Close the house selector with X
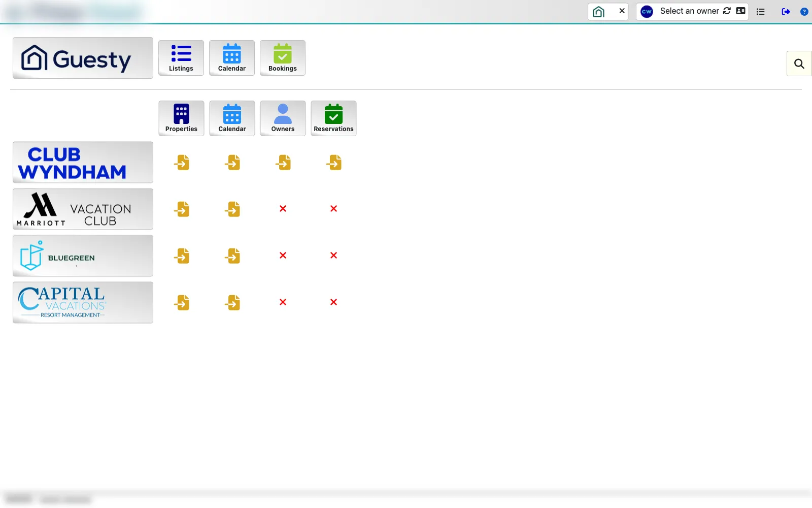The height and width of the screenshot is (508, 812). pos(622,11)
